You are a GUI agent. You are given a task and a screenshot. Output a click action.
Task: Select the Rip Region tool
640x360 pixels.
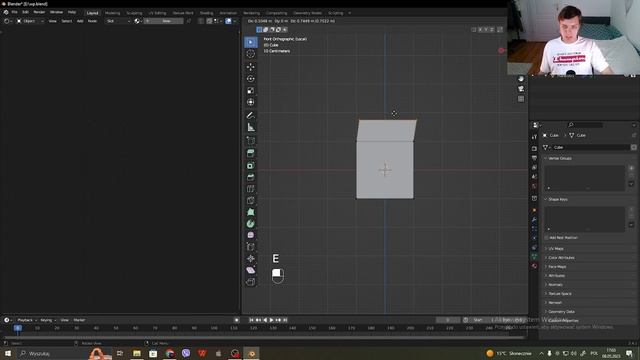tap(251, 282)
